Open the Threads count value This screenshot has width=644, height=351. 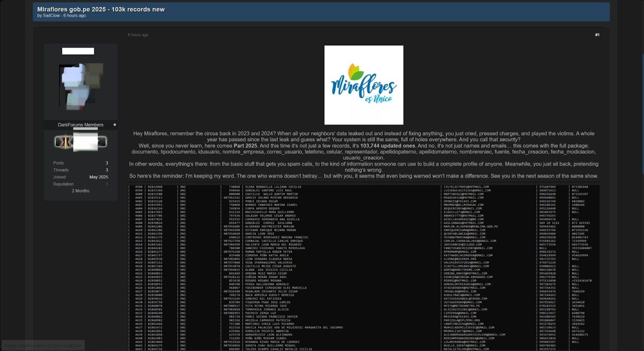[x=107, y=170]
